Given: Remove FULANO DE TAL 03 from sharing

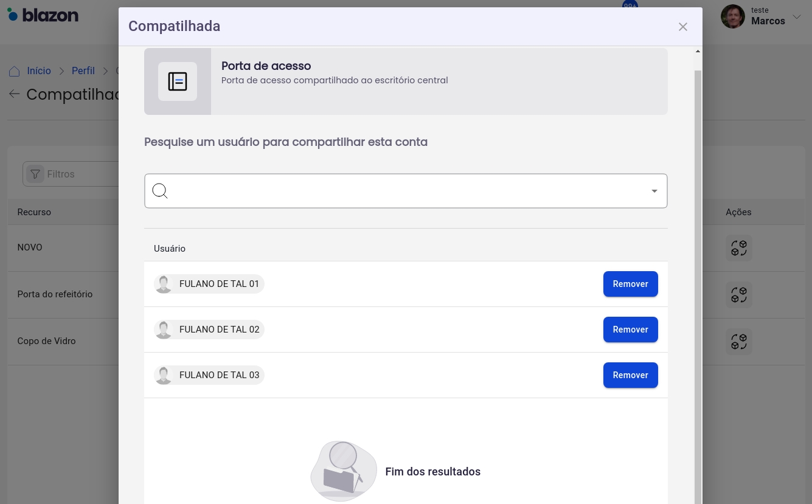Looking at the screenshot, I should click(x=630, y=375).
